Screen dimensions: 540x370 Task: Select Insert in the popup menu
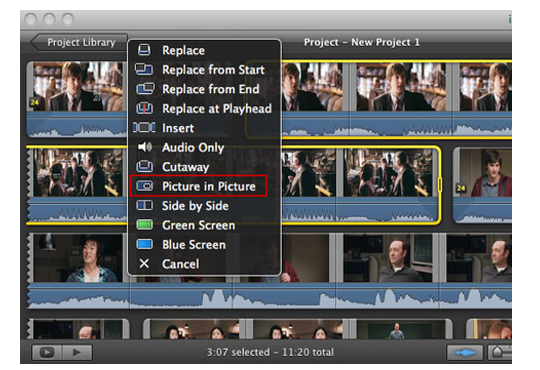(205, 128)
